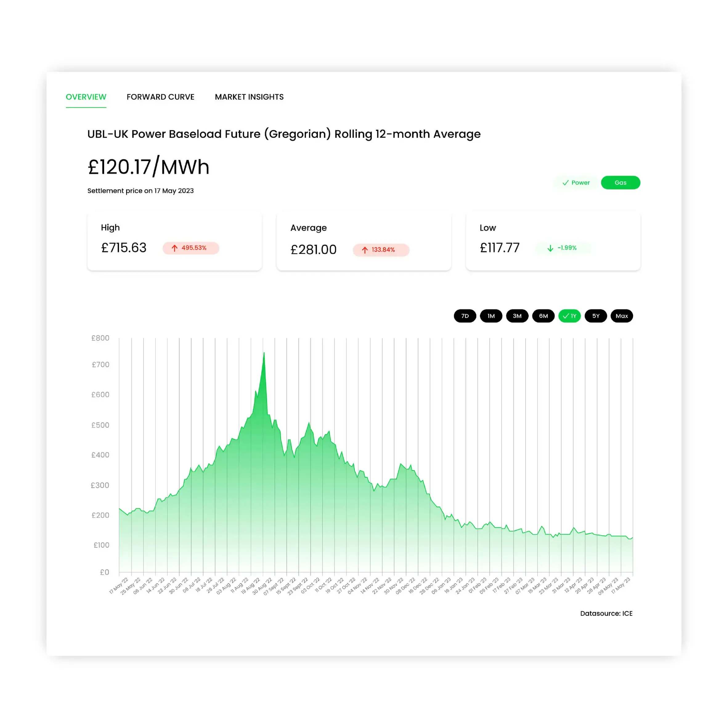Click the OVERVIEW tab

pyautogui.click(x=85, y=97)
